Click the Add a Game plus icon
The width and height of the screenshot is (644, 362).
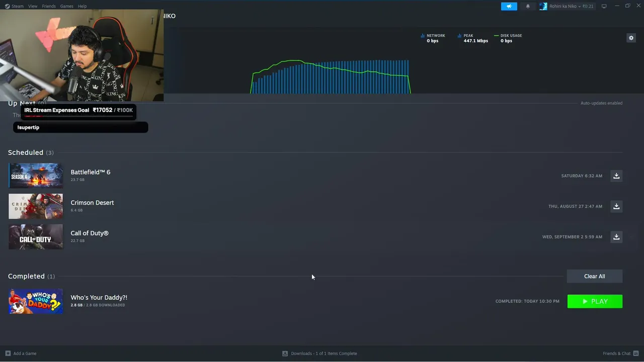[x=8, y=353]
